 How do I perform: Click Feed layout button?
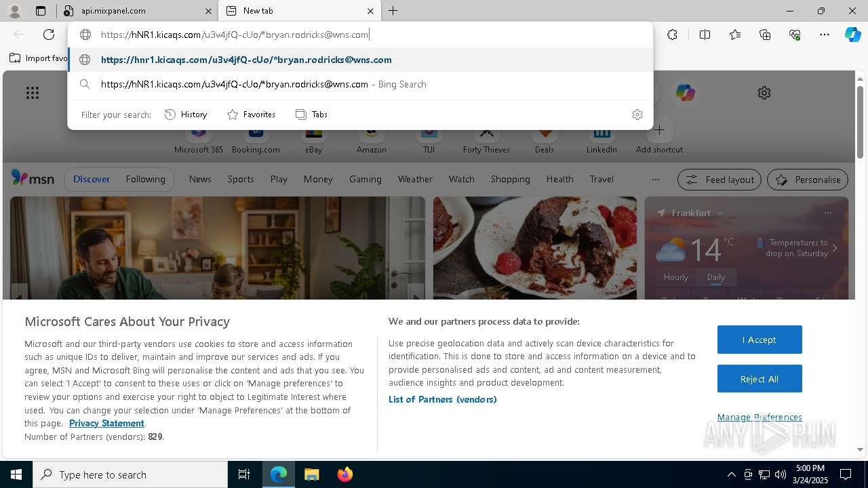pyautogui.click(x=720, y=180)
